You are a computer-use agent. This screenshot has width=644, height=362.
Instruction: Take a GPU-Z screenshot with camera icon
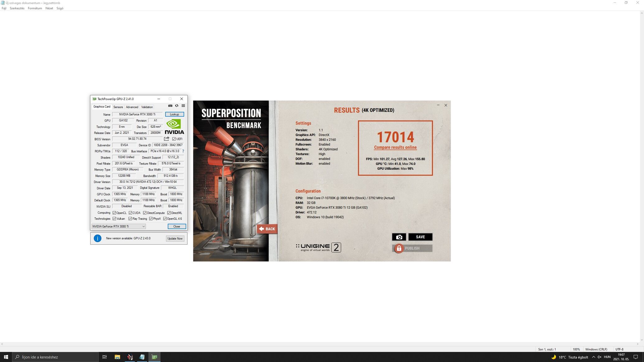coord(170,106)
